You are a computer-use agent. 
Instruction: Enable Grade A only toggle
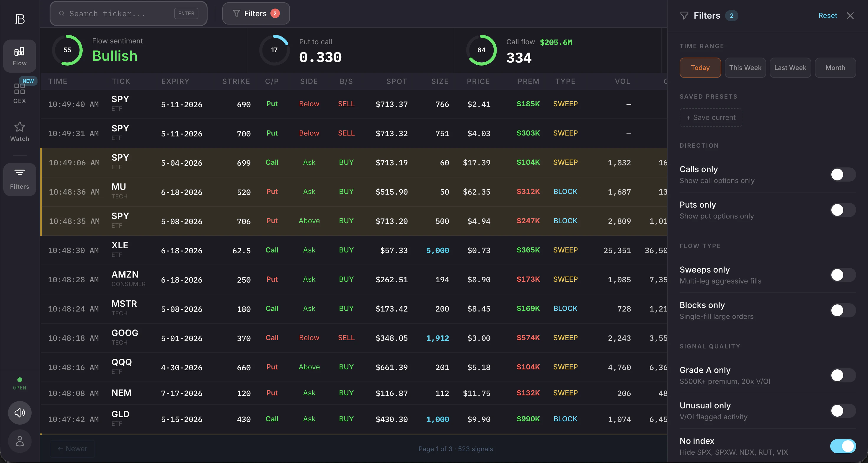tap(843, 375)
